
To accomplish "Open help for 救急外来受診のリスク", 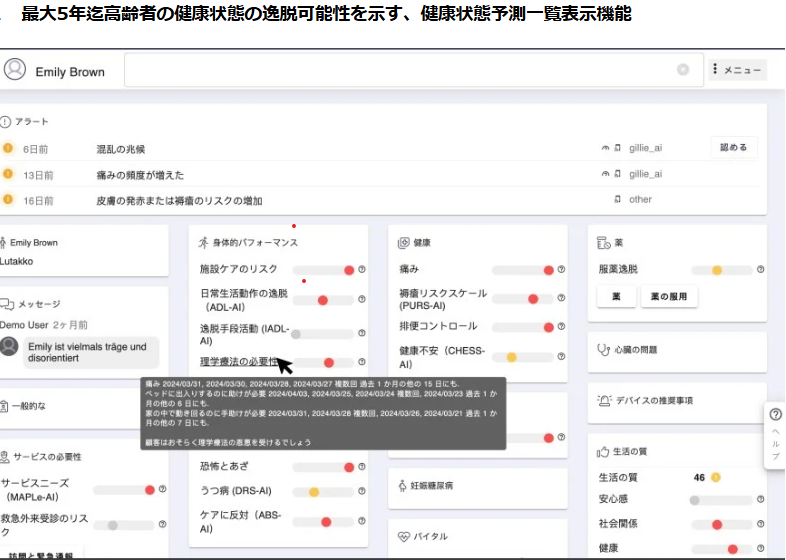I will tap(162, 524).
